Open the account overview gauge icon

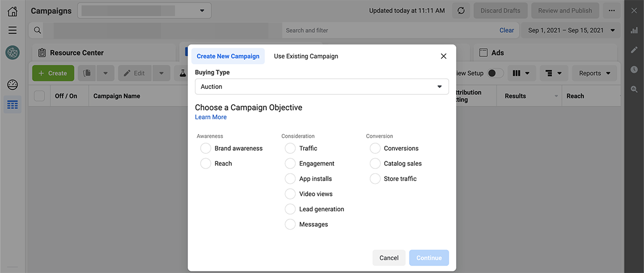coord(12,85)
